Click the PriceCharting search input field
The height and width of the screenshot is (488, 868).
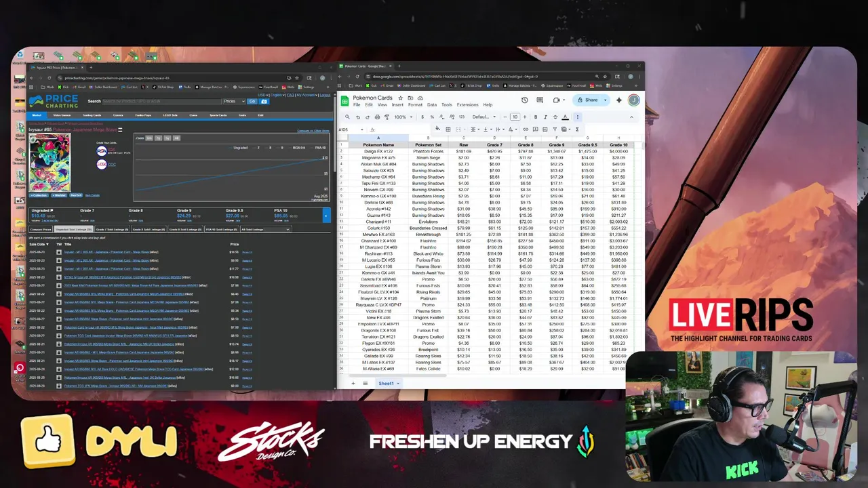(x=161, y=101)
